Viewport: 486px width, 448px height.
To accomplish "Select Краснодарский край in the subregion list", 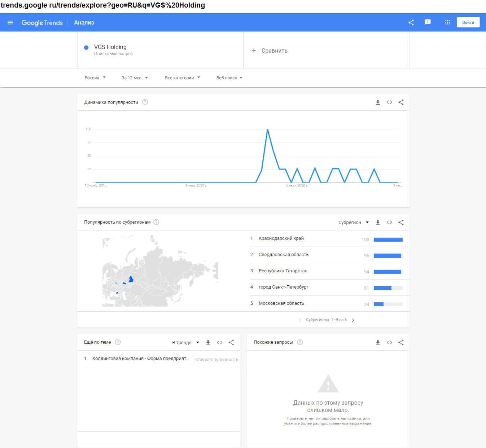I will [281, 238].
